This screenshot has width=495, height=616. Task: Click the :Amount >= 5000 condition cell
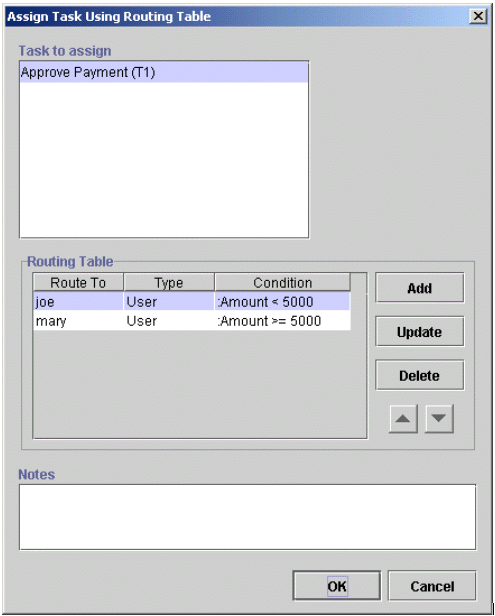(x=282, y=321)
